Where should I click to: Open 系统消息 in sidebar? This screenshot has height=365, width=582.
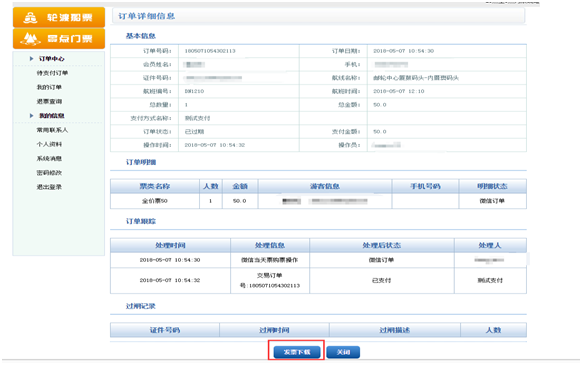pos(49,159)
